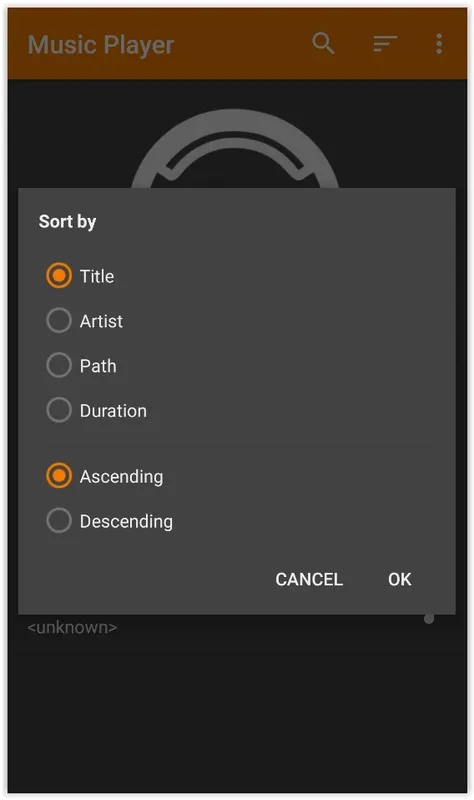The image size is (474, 800).
Task: Open the three-dot overflow menu
Action: [439, 43]
